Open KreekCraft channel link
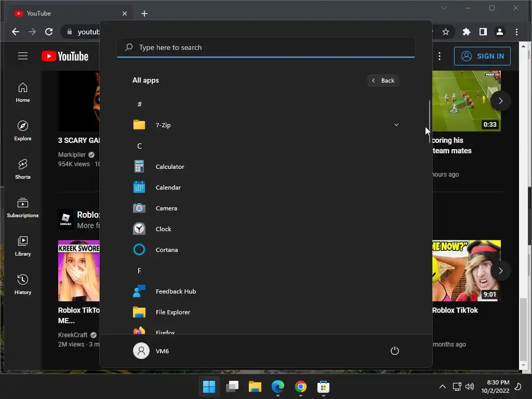532x399 pixels. coord(73,335)
